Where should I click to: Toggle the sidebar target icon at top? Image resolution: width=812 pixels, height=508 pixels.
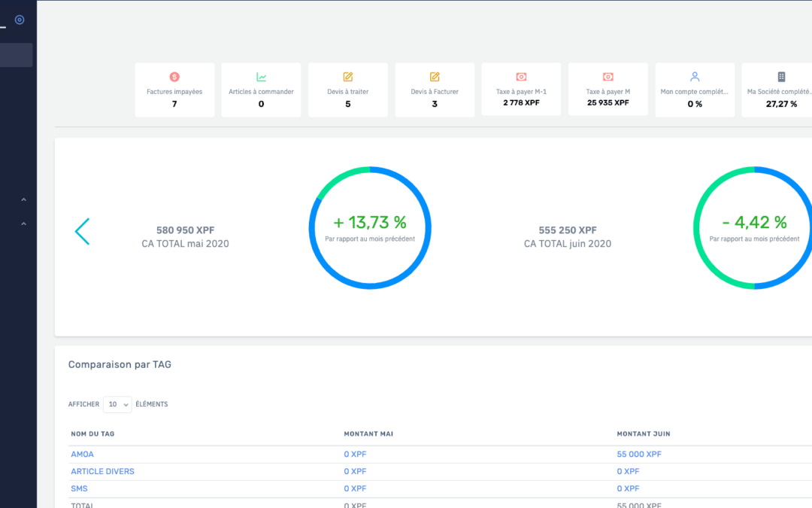[20, 20]
